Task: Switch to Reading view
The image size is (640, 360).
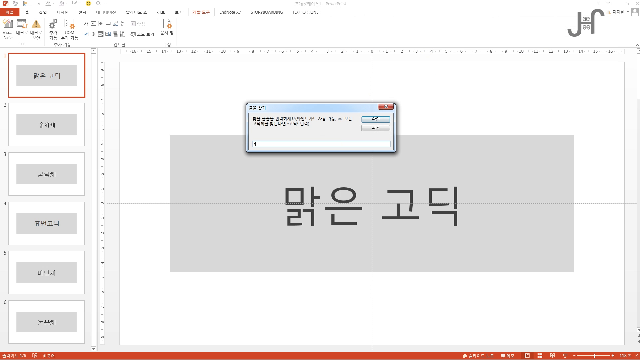Action: click(552, 356)
